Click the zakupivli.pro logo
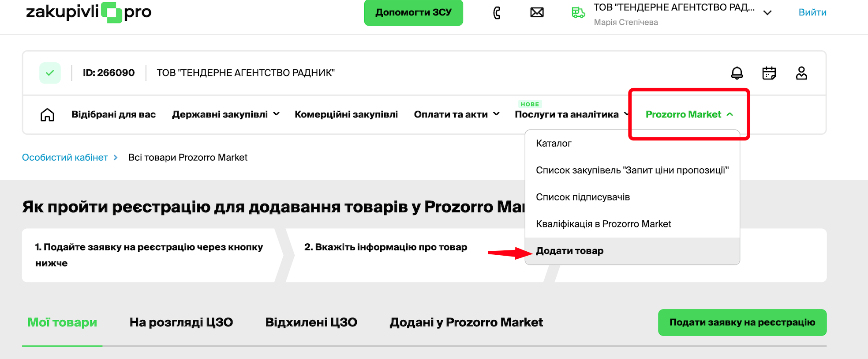 coord(89,12)
